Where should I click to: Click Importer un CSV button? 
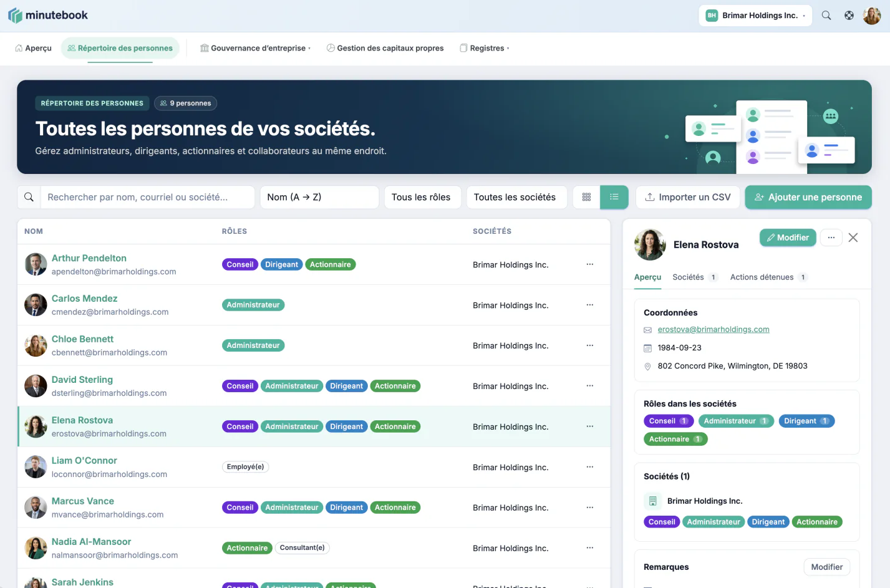point(687,197)
